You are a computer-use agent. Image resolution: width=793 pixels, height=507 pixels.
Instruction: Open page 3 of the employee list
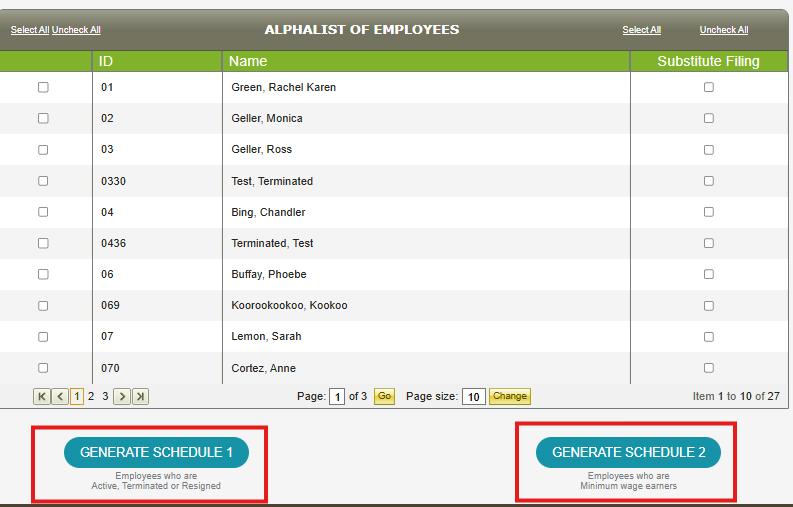(105, 397)
